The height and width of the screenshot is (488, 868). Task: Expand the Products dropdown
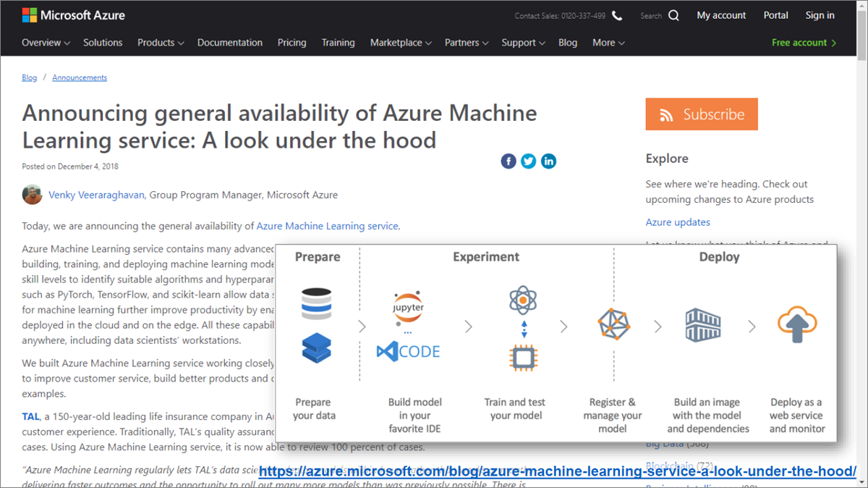click(x=161, y=43)
